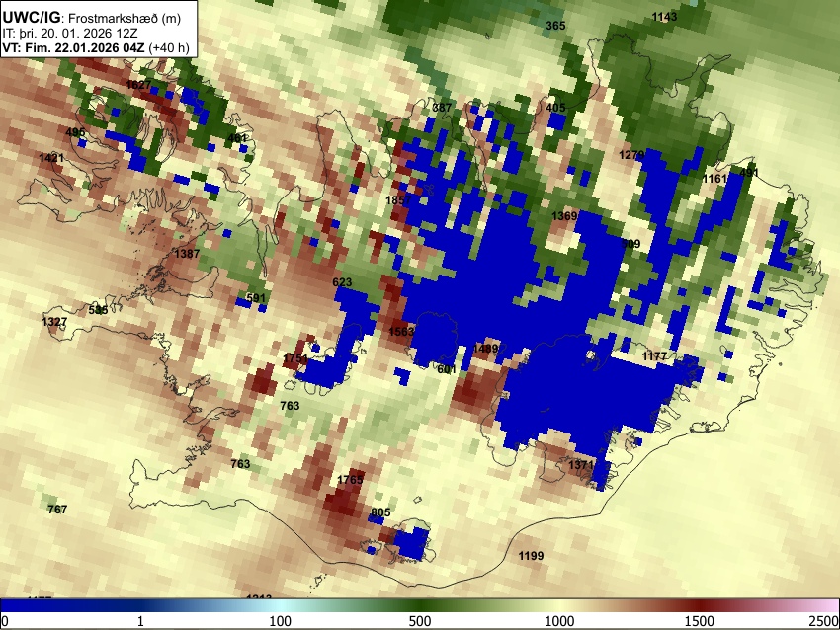Click the 500 color scale tick label
Image resolution: width=840 pixels, height=630 pixels.
(x=420, y=621)
